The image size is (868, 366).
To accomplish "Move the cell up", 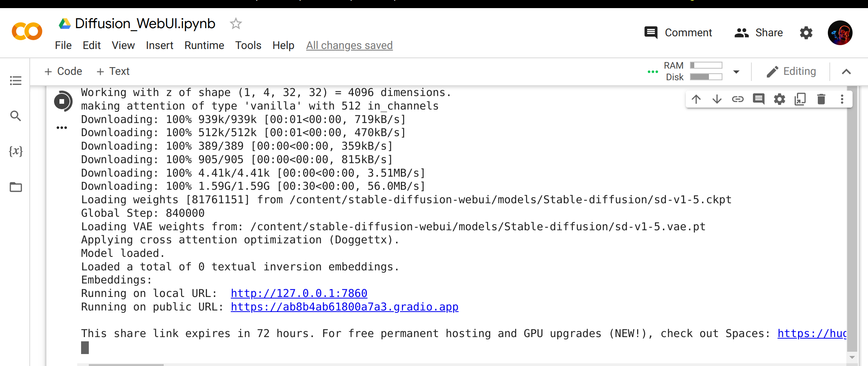I will 696,99.
